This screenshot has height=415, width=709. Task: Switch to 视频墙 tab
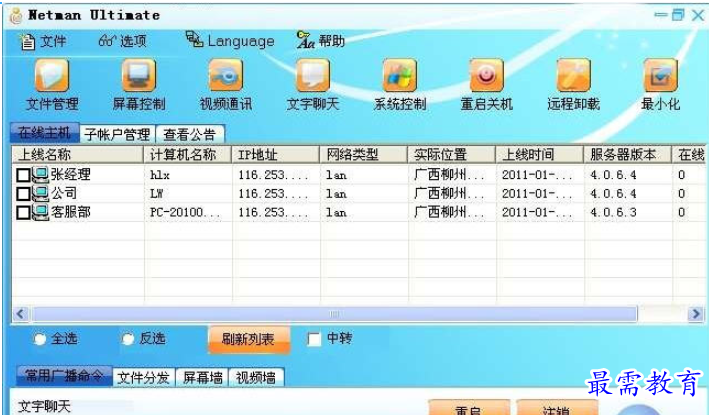click(255, 377)
